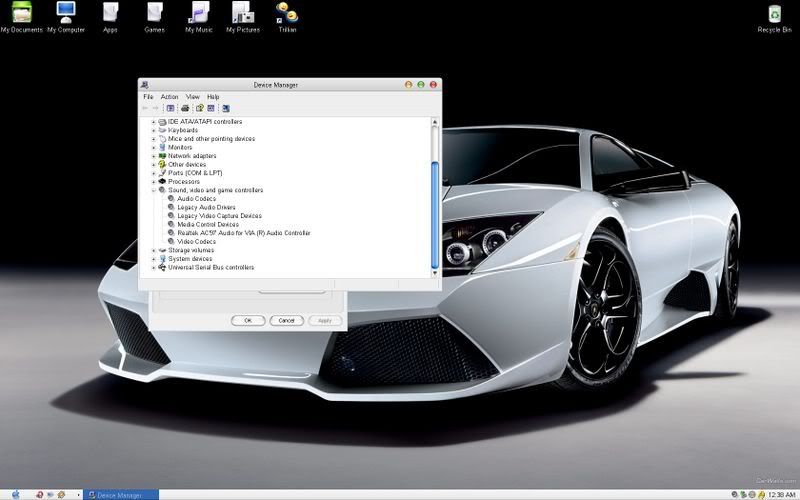Open the Trillian desktop shortcut
Screen dimensions: 800x500
pos(287,14)
